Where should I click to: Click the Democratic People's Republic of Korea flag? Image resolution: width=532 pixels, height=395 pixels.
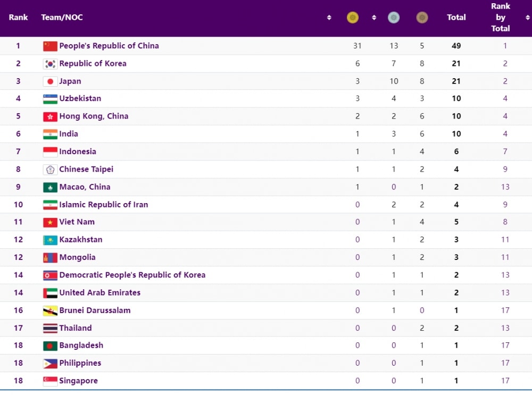point(50,275)
